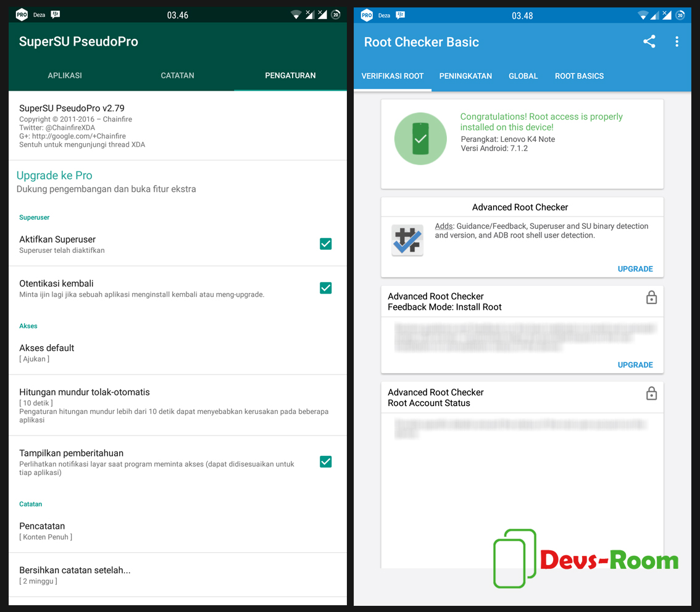Select the PENGATURAN tab in SuperSU

tap(290, 75)
